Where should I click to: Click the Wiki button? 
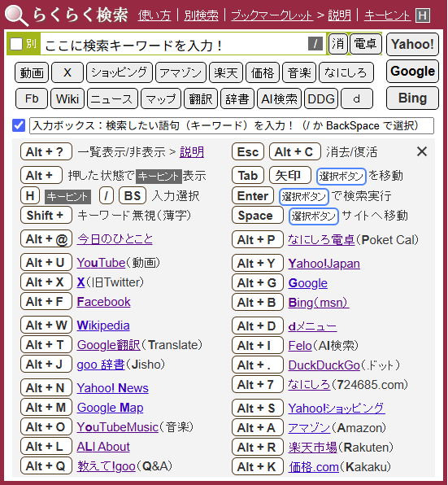(67, 98)
